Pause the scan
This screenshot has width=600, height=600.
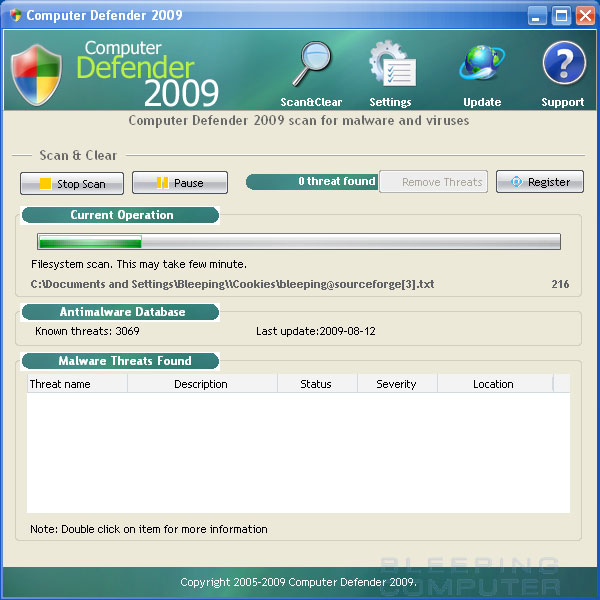[x=180, y=183]
